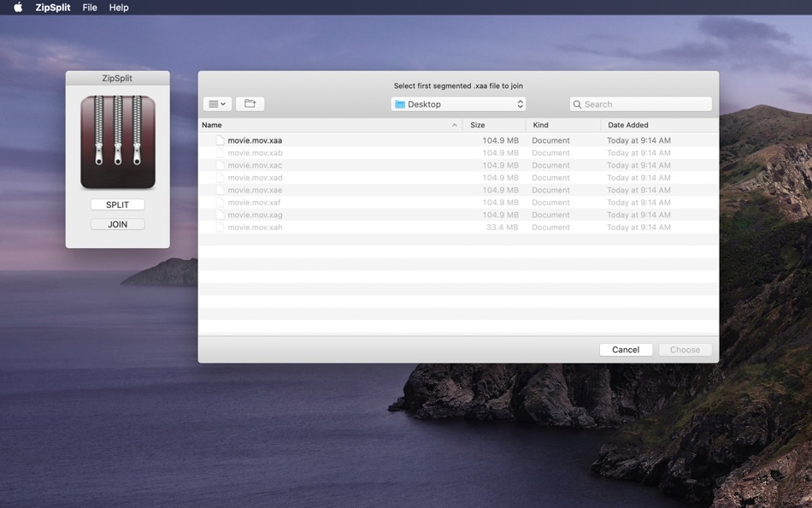The height and width of the screenshot is (508, 812).
Task: Click the movie.mov.xae file row
Action: pyautogui.click(x=458, y=190)
